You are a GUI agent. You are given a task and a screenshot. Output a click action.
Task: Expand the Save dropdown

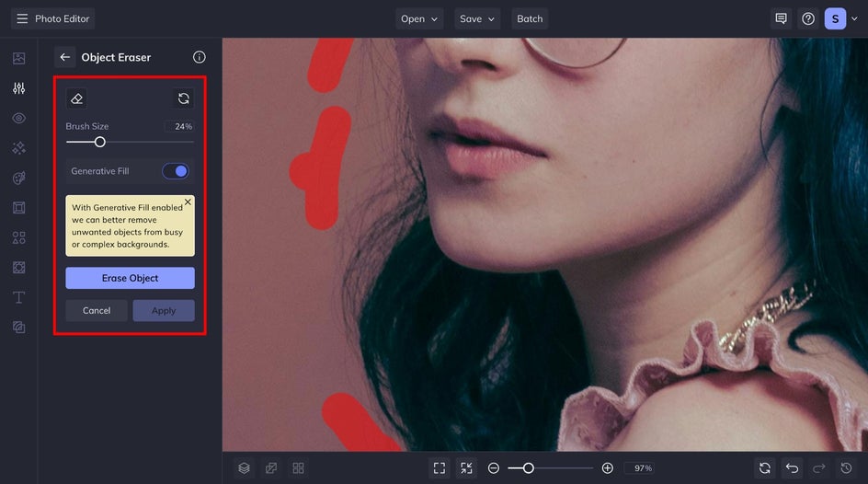(x=477, y=18)
